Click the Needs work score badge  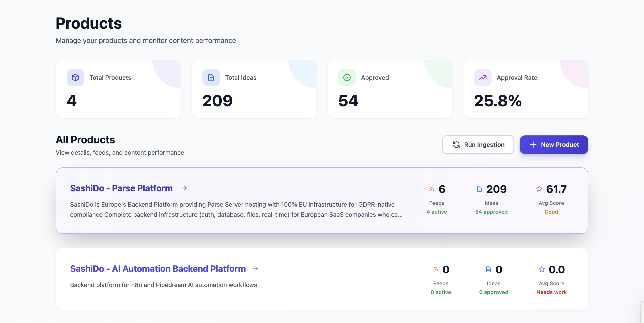click(552, 292)
